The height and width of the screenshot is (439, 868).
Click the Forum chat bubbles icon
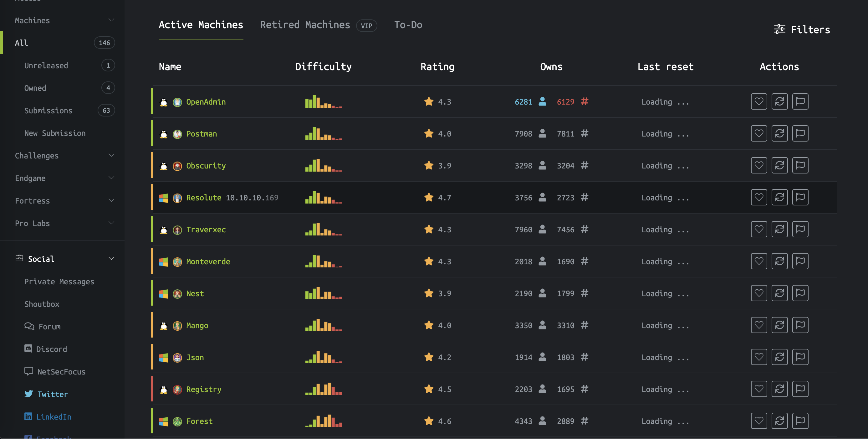pyautogui.click(x=29, y=326)
